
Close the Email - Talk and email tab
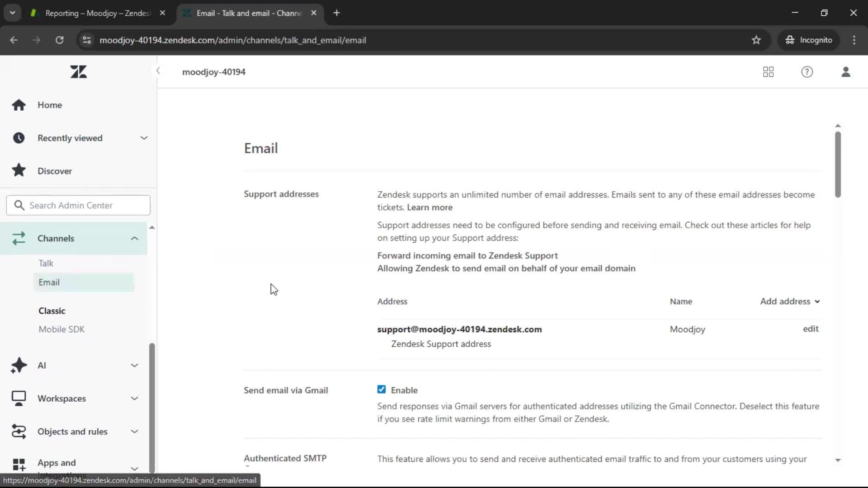coord(314,13)
